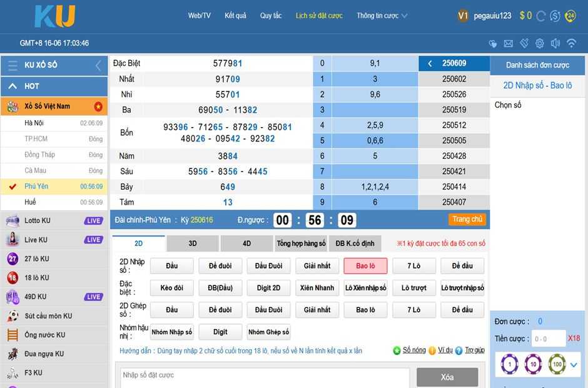This screenshot has width=588, height=388.
Task: Click the Ống nước KU icon
Action: pos(13,335)
